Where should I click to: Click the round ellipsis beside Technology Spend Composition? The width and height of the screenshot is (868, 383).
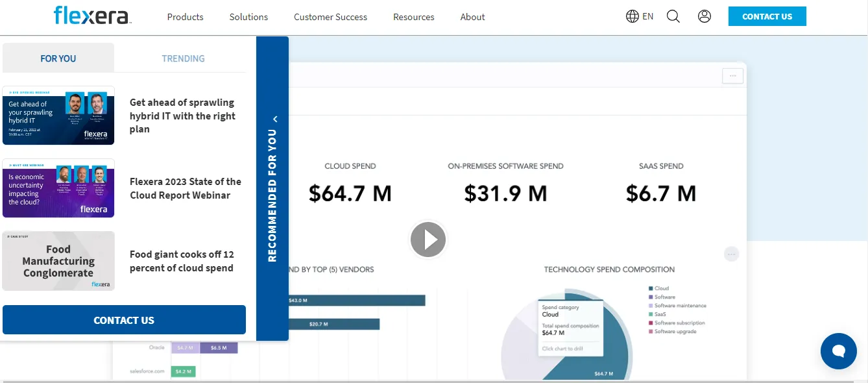[732, 254]
